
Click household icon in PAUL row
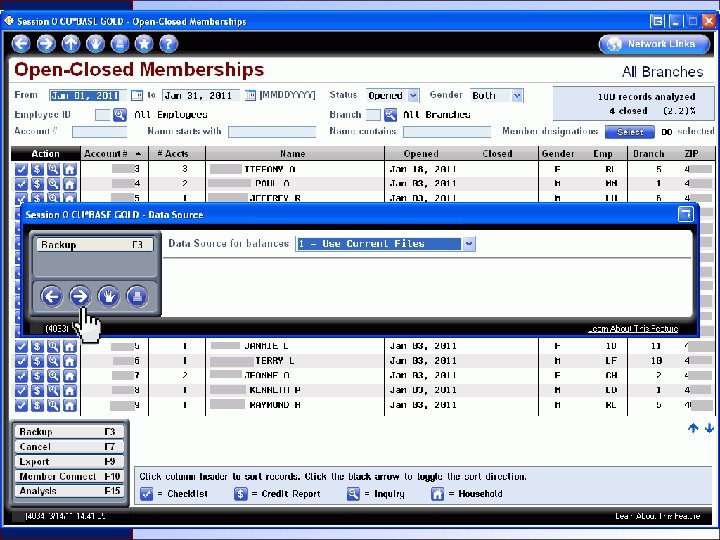tap(70, 184)
